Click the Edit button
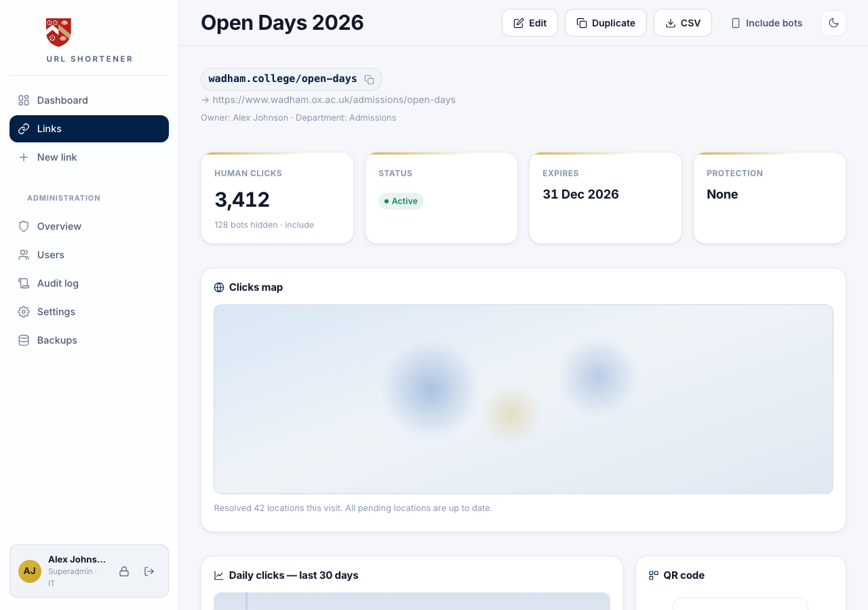This screenshot has width=868, height=610. (x=530, y=23)
